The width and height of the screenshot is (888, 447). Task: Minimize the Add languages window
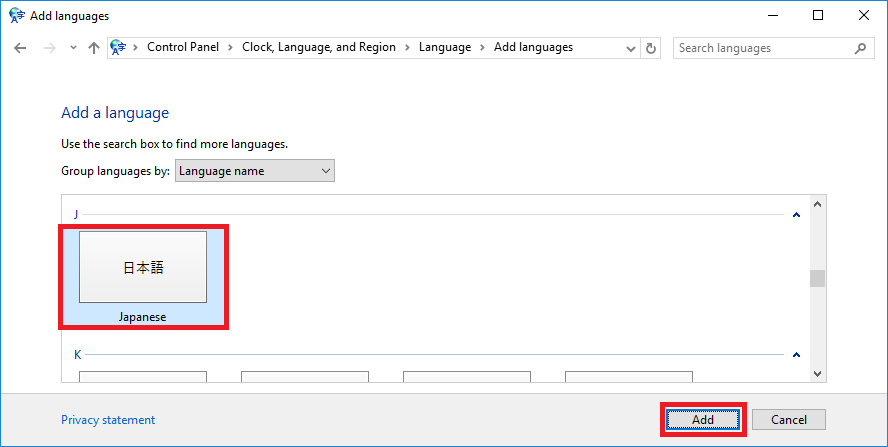(772, 16)
